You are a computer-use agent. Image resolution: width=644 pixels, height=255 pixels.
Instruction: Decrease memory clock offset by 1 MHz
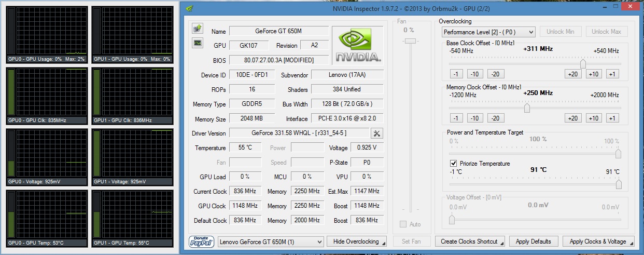456,118
